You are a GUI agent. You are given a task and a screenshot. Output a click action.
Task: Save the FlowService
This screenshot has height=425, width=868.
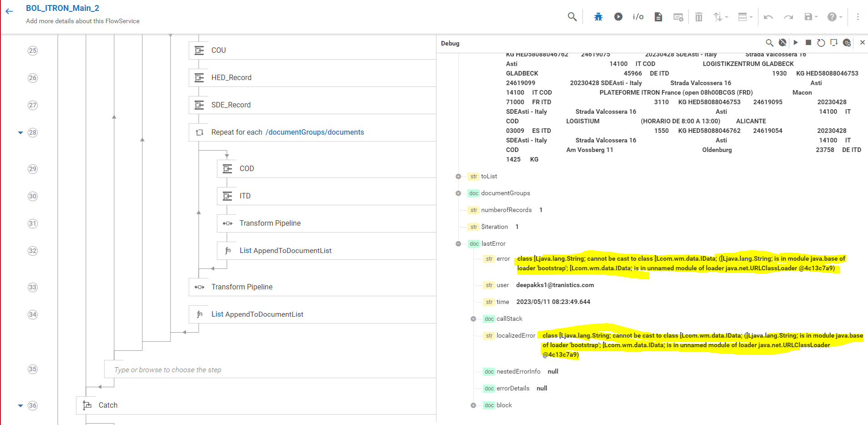pyautogui.click(x=808, y=17)
